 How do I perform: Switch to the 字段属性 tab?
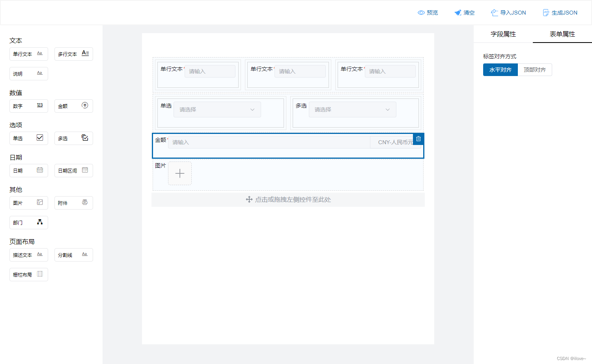tap(503, 34)
